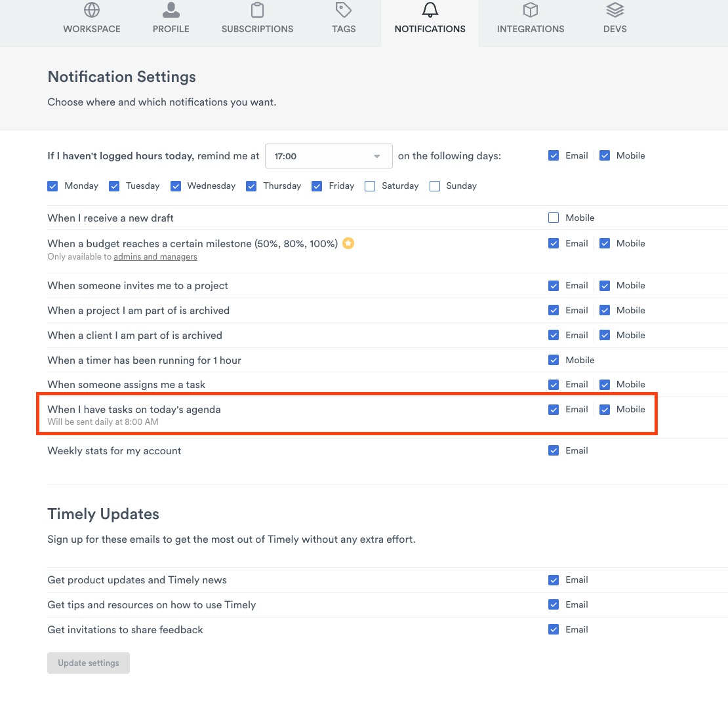Uncheck Mobile for timer running 1 hour
This screenshot has height=704, width=728.
[554, 361]
